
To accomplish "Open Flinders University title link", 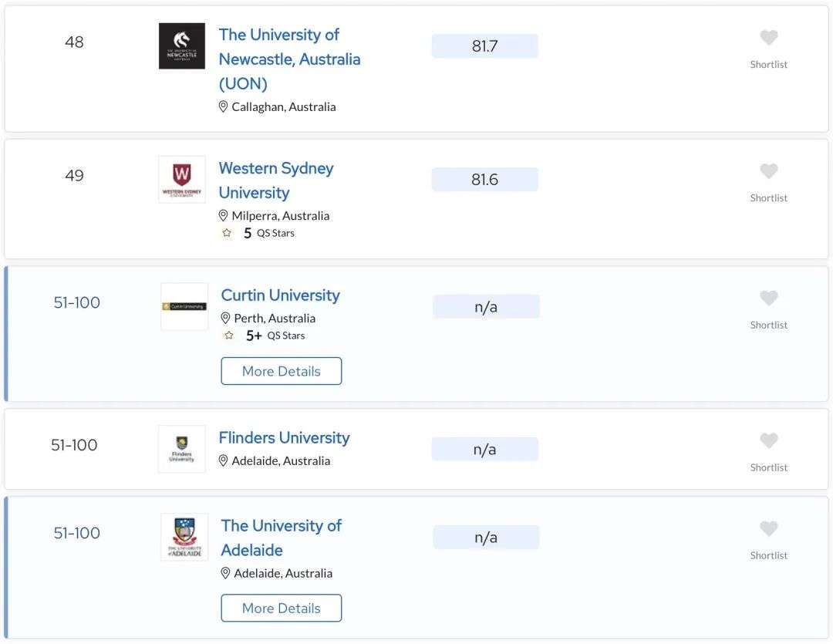I will click(x=284, y=437).
